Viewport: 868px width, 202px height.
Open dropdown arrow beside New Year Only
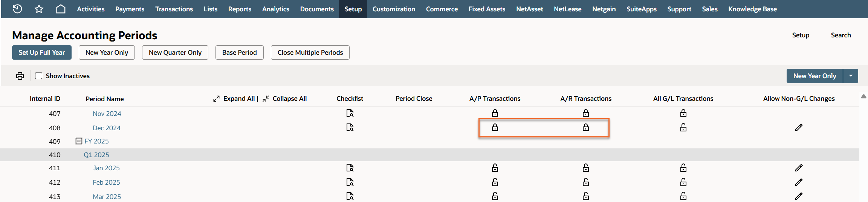click(851, 76)
